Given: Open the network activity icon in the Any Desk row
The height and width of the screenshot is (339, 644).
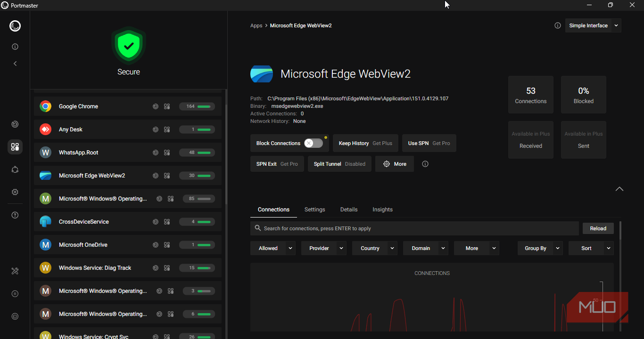Looking at the screenshot, I should (156, 129).
